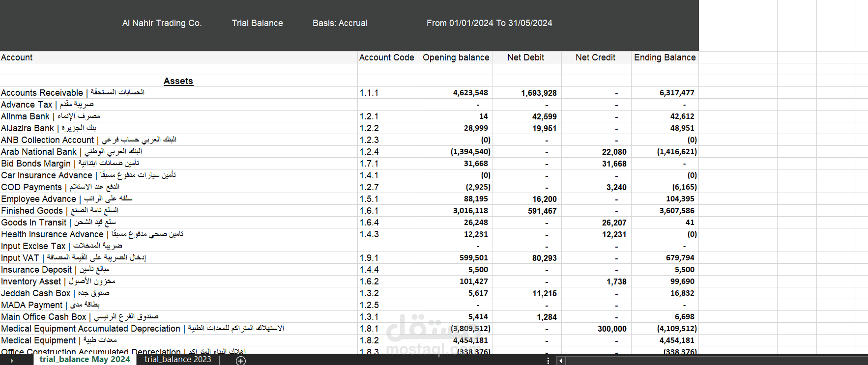Select net debit value 1,693,928
This screenshot has width=868, height=365.
[x=526, y=93]
